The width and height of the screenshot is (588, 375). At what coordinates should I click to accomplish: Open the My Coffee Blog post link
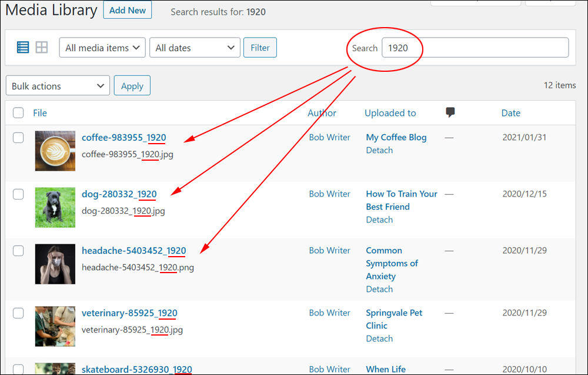(x=396, y=137)
